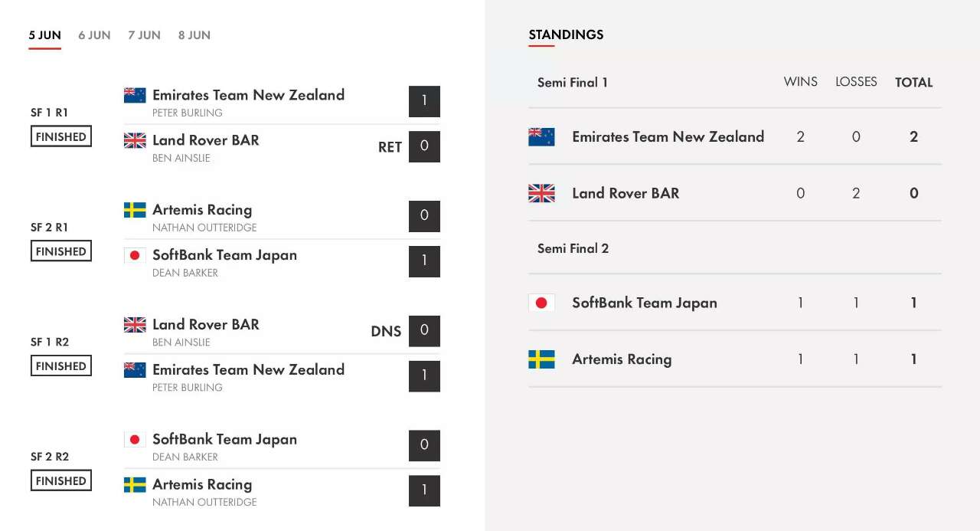
Task: Click Sweden flag in SF 2 R1 match
Action: coord(135,210)
